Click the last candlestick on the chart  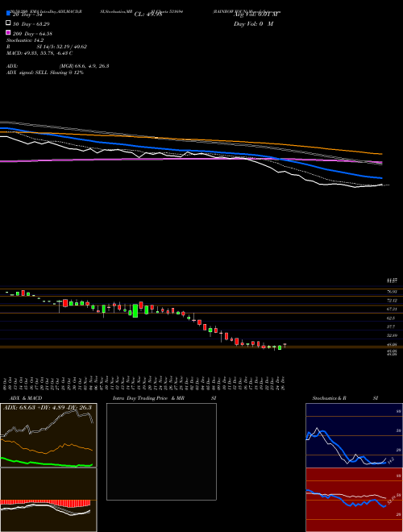coord(285,345)
